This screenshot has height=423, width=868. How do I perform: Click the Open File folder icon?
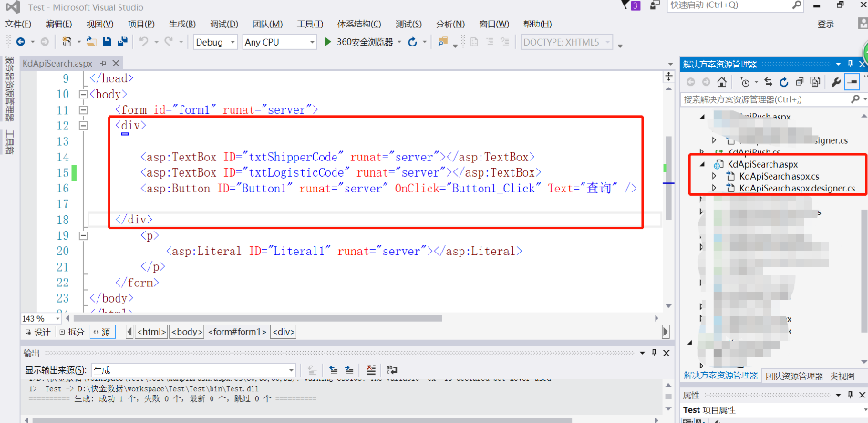(x=92, y=42)
